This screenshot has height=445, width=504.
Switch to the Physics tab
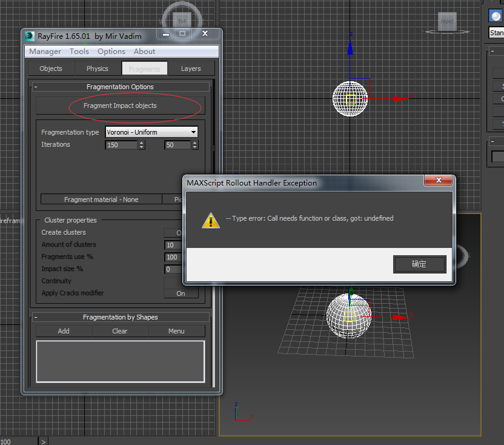pyautogui.click(x=98, y=69)
